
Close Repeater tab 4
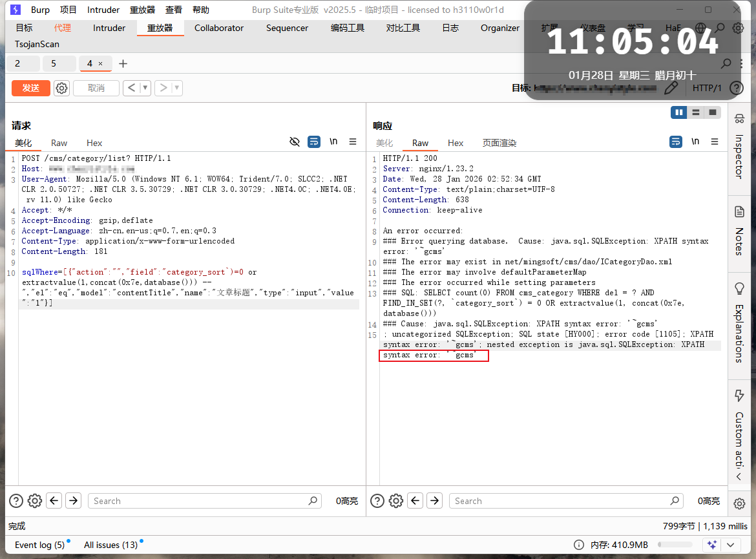click(100, 64)
